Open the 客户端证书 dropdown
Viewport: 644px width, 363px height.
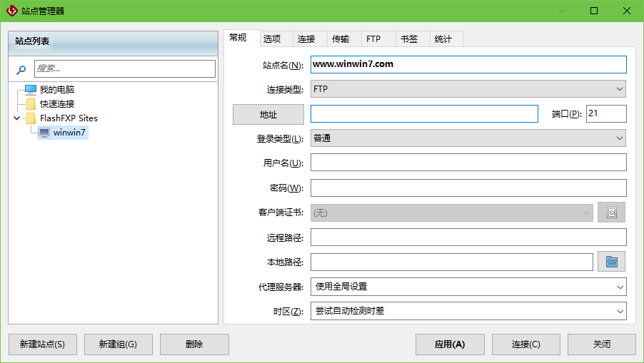pos(451,213)
